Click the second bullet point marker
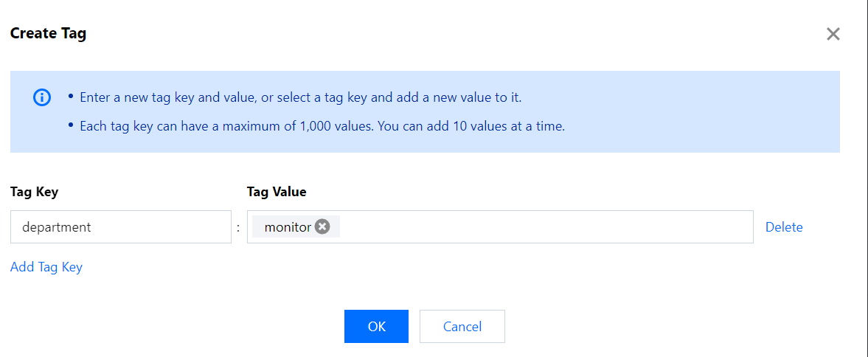Screen dimensions: 868x357 71,126
